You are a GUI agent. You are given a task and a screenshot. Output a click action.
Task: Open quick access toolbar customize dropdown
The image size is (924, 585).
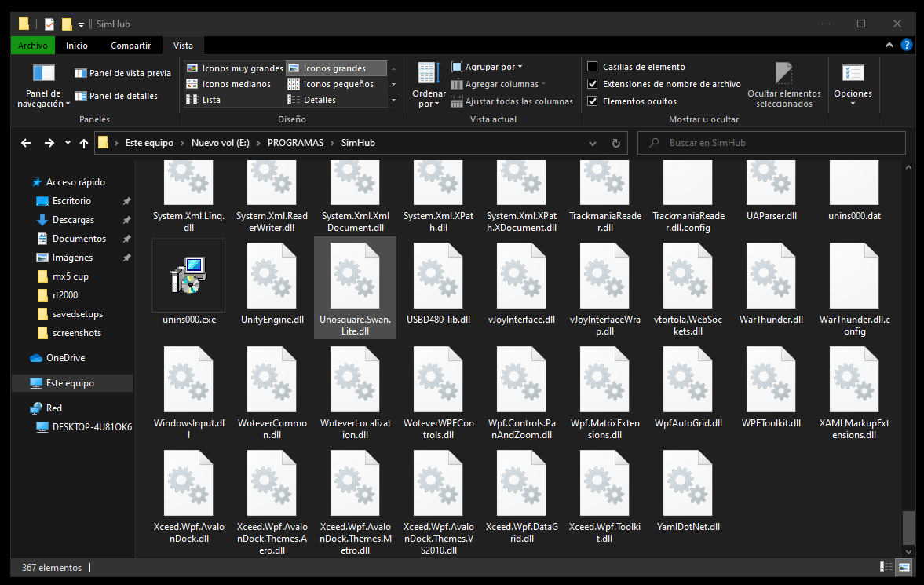82,25
